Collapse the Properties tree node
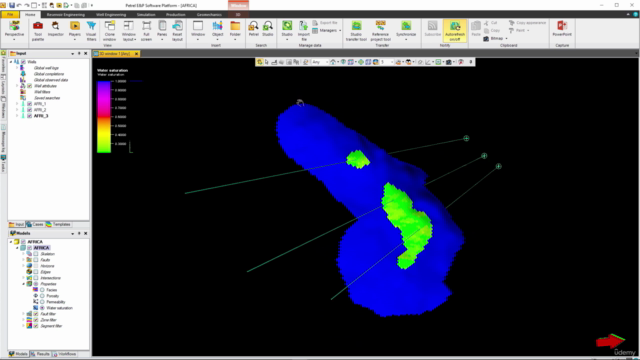This screenshot has width=640, height=360. (x=23, y=284)
